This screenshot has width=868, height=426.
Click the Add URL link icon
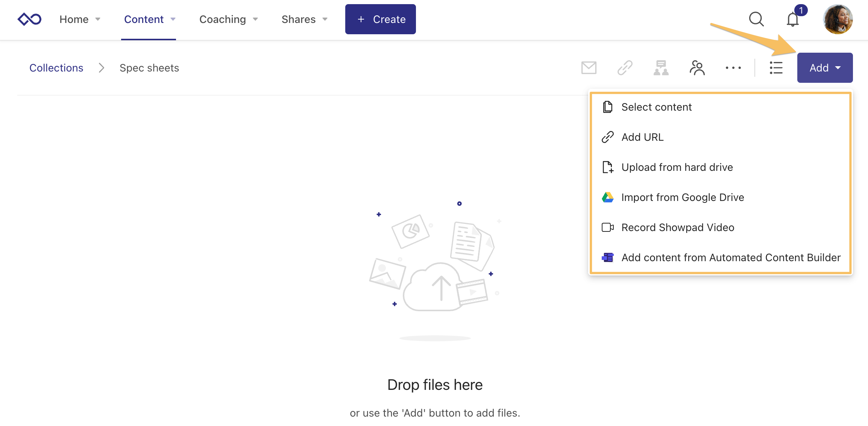pyautogui.click(x=608, y=137)
